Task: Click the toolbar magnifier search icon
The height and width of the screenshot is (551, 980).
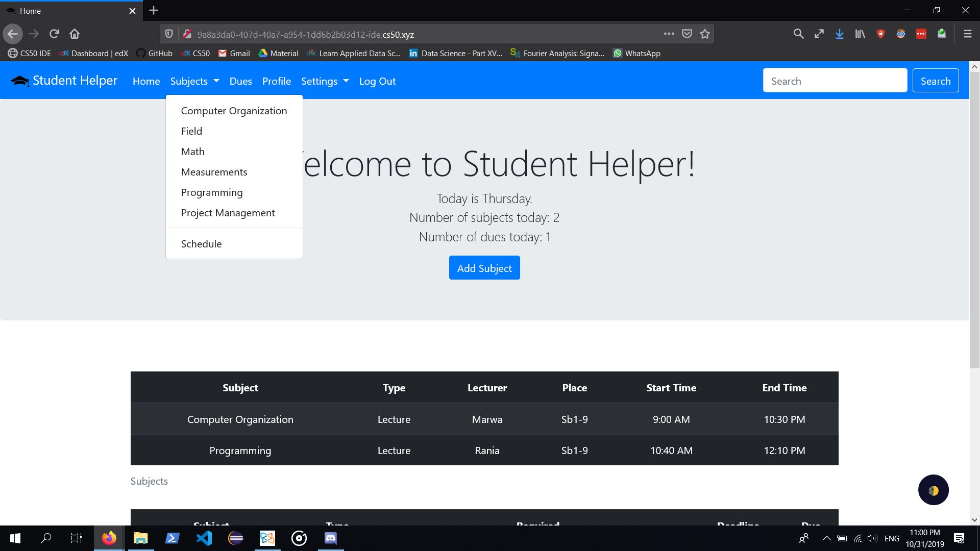Action: coord(799,34)
